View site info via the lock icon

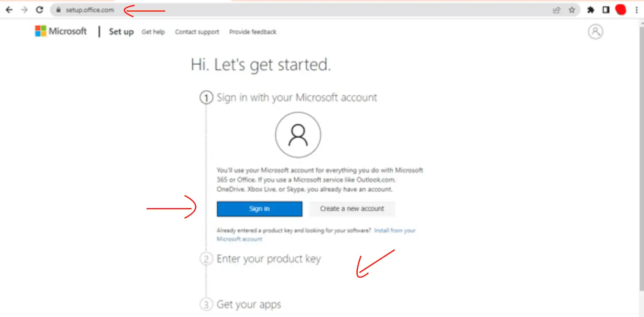59,10
